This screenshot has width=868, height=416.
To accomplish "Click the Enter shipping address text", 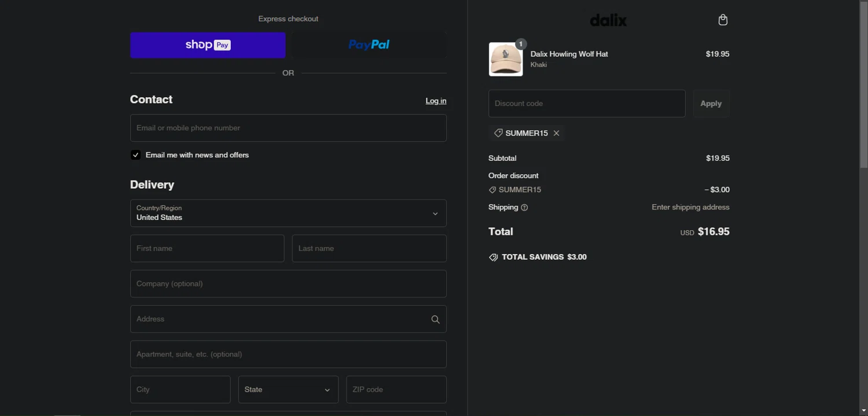I will point(690,207).
